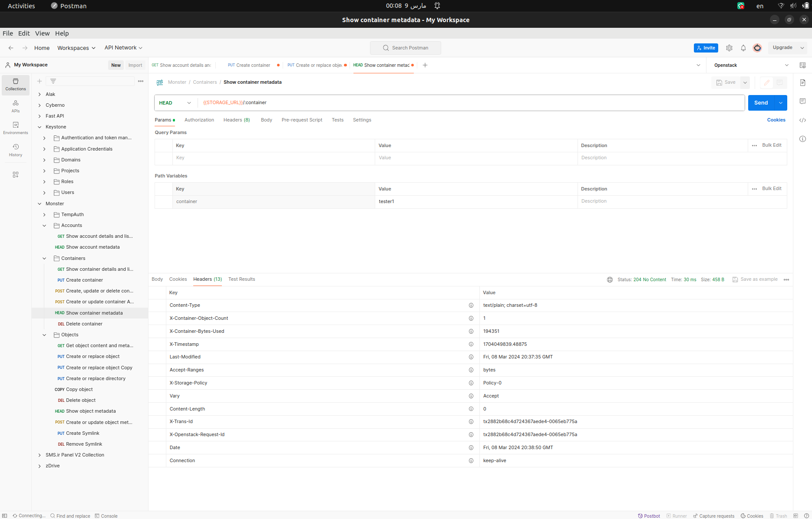Click the network globe icon near Status
The image size is (812, 519).
tap(610, 279)
